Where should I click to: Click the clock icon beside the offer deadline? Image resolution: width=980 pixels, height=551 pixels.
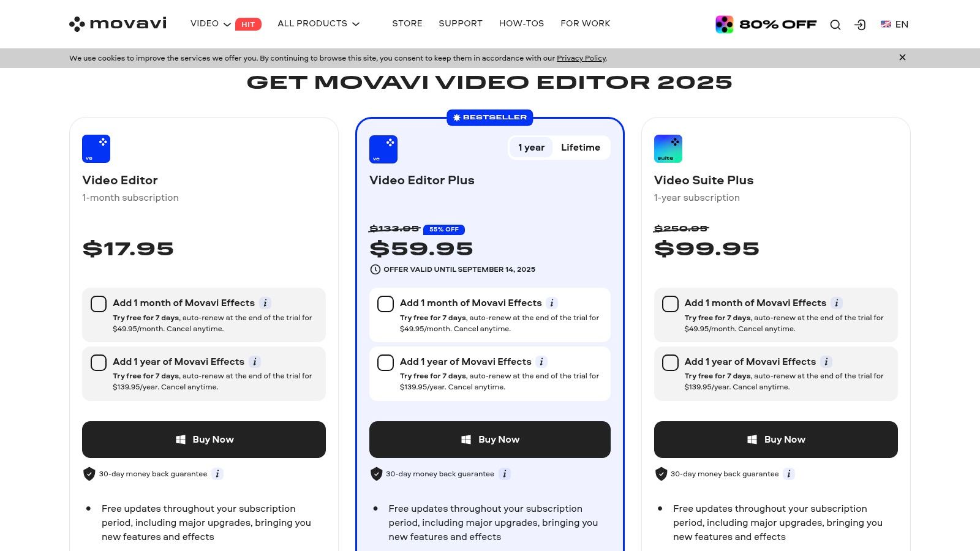[374, 269]
